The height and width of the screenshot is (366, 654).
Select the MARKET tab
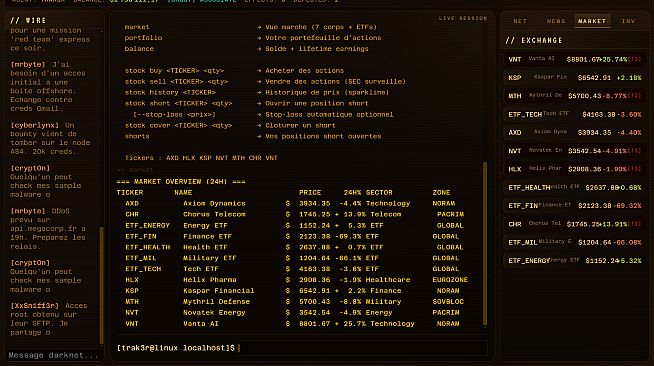592,21
